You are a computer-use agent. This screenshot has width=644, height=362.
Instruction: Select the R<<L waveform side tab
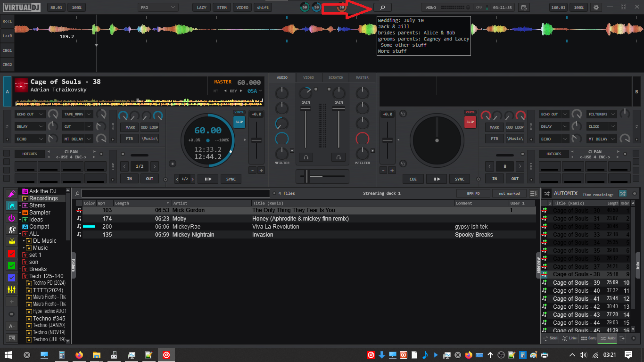[7, 21]
